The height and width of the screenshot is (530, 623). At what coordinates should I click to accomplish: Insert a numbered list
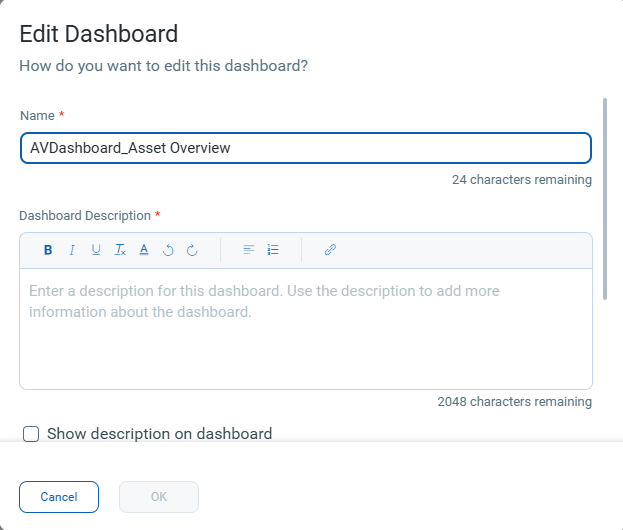tap(273, 250)
